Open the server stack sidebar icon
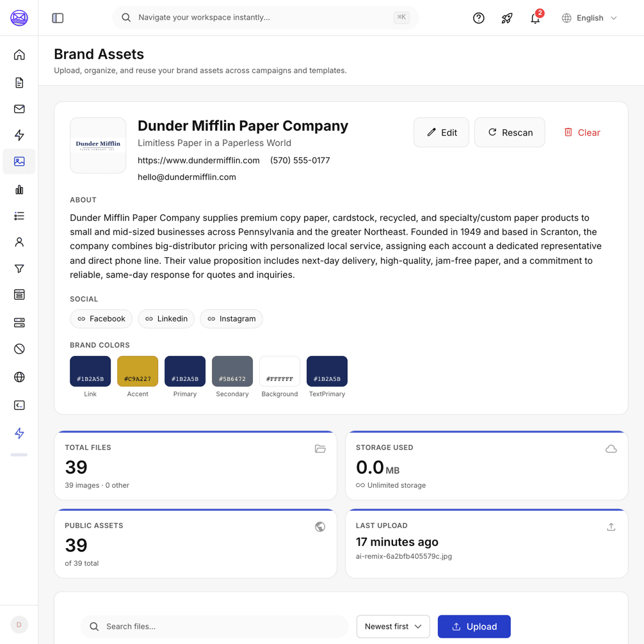This screenshot has height=644, width=644. tap(19, 323)
